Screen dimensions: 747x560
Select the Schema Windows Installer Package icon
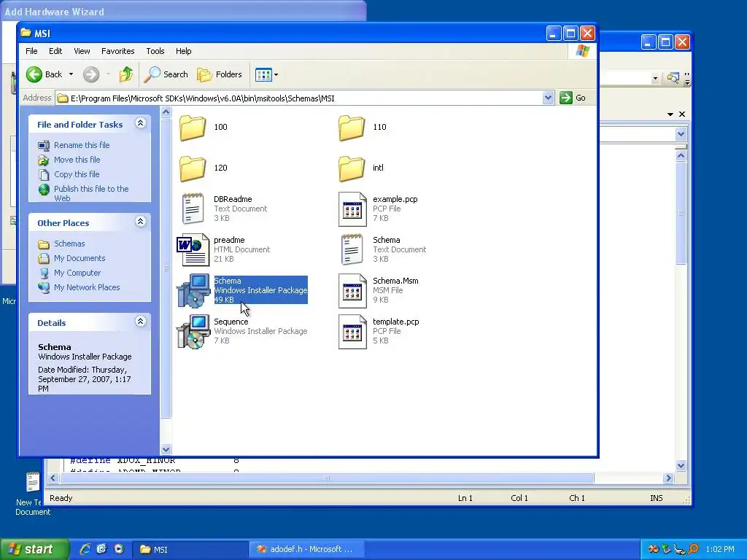pos(193,290)
